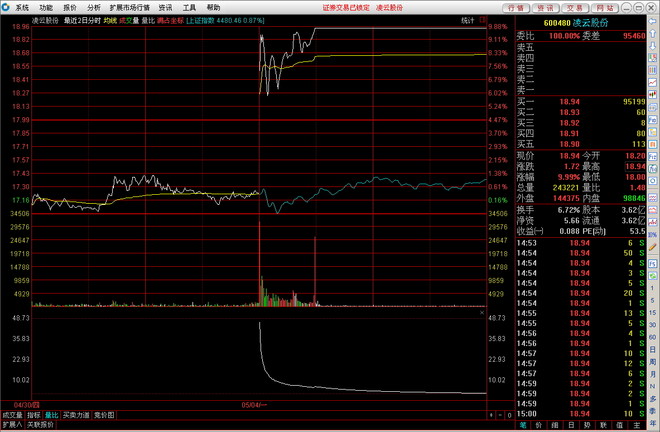Click the F10 info icon in the sidebar

[x=653, y=120]
